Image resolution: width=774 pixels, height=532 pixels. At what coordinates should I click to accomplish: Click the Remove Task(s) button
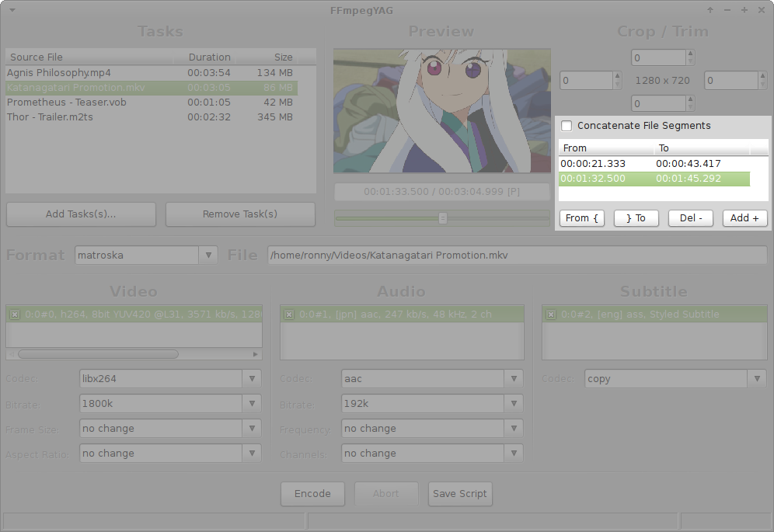[240, 214]
